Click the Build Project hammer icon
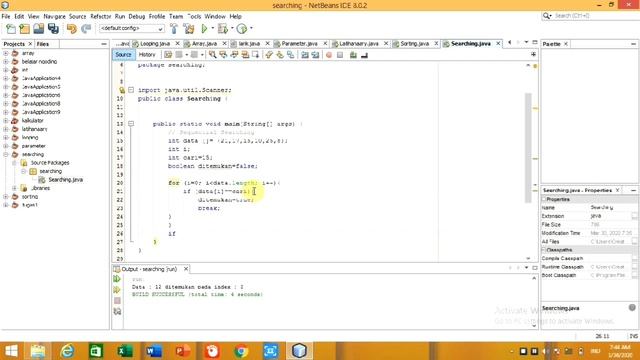This screenshot has width=640, height=360. coord(174,29)
